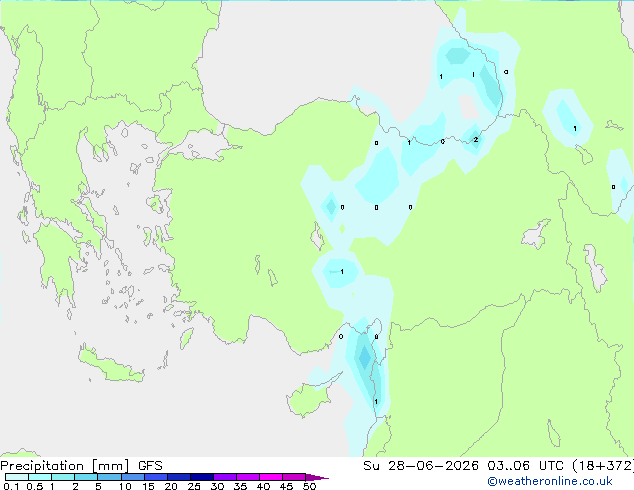
Task: Click the '25' legend scale label
Action: click(194, 486)
